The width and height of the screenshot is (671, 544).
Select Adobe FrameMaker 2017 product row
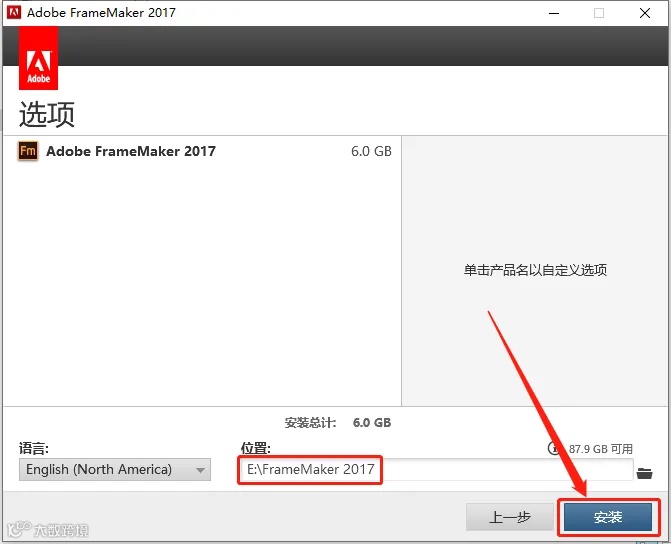tap(202, 151)
